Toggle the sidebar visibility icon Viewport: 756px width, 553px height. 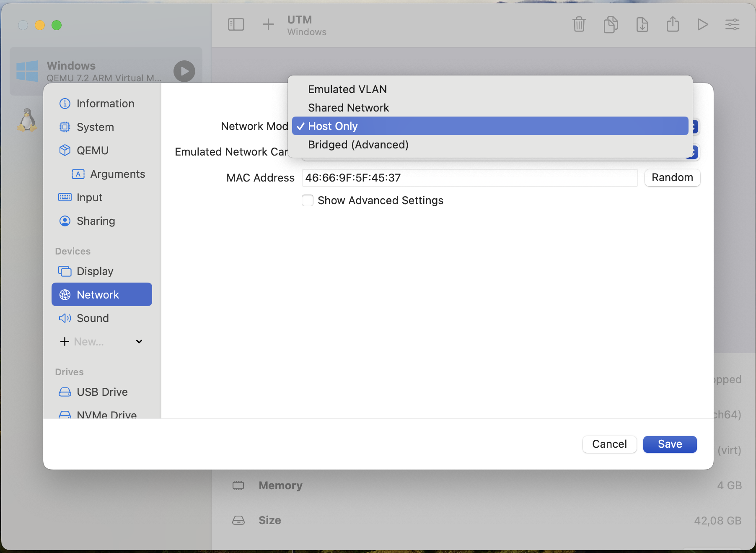(x=236, y=24)
